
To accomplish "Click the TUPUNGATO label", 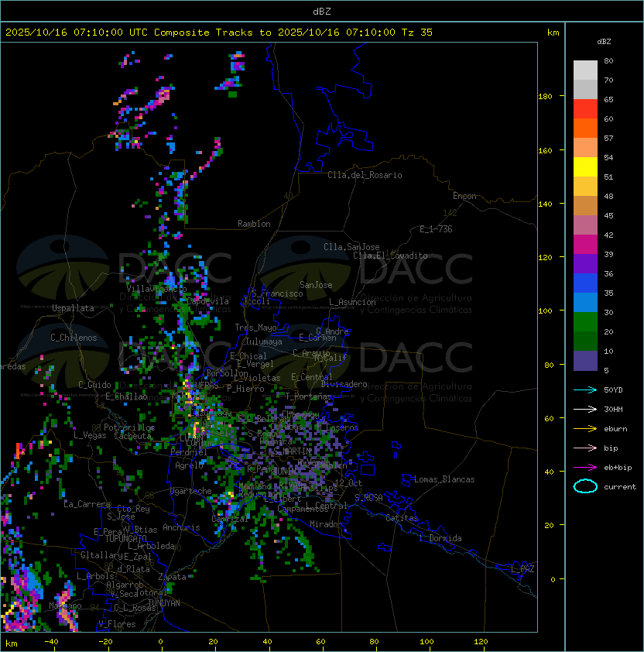I will pos(126,539).
